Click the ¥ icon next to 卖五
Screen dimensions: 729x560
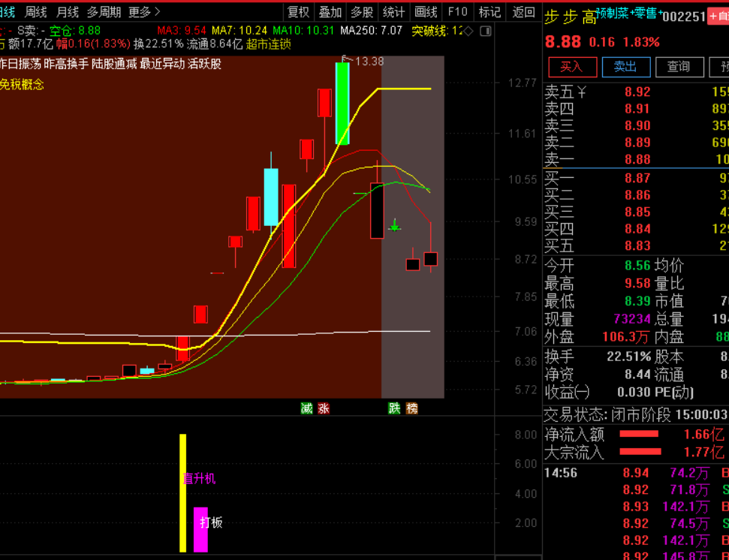[x=581, y=92]
